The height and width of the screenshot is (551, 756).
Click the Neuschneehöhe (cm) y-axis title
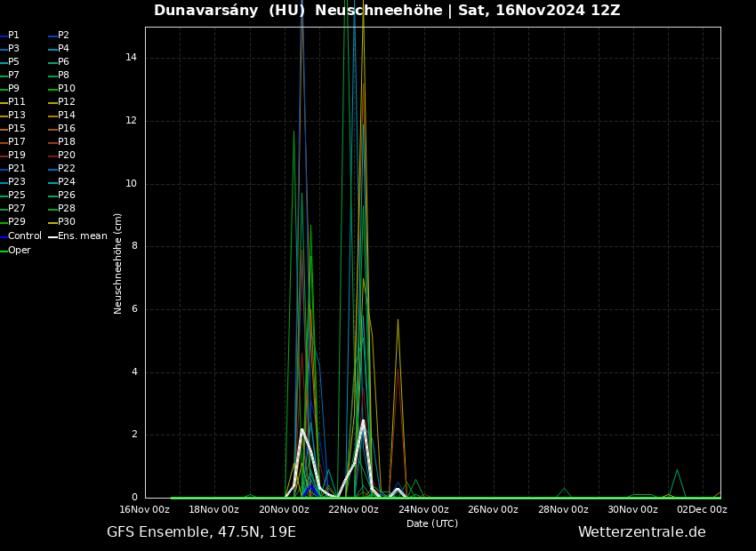pyautogui.click(x=118, y=263)
